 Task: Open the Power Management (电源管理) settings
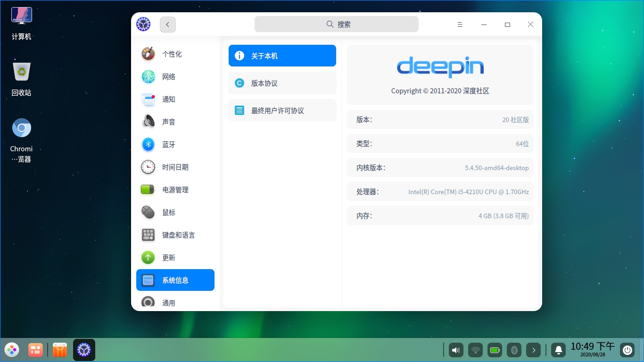[175, 190]
